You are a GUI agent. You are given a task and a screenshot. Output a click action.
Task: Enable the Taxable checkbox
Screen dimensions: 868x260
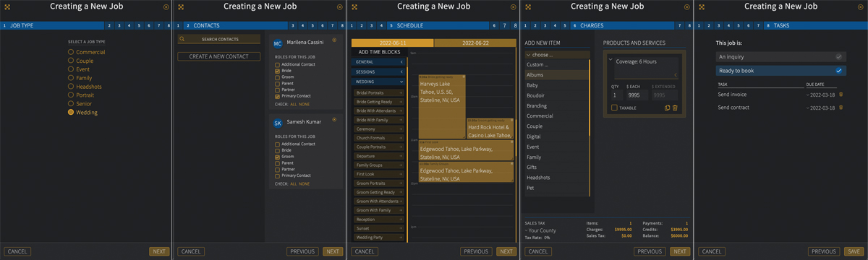[614, 108]
